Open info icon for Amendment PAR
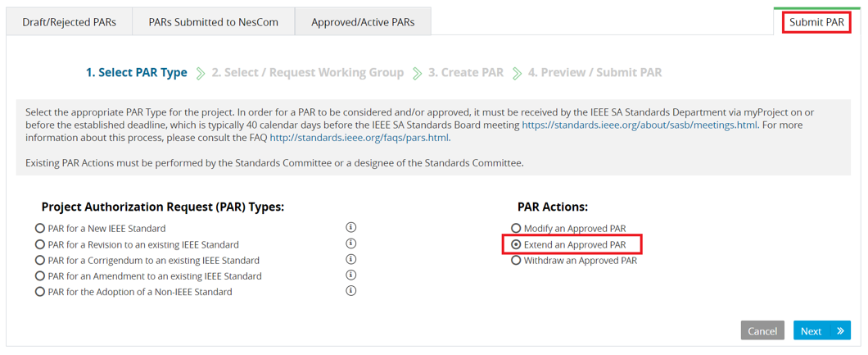 click(350, 275)
